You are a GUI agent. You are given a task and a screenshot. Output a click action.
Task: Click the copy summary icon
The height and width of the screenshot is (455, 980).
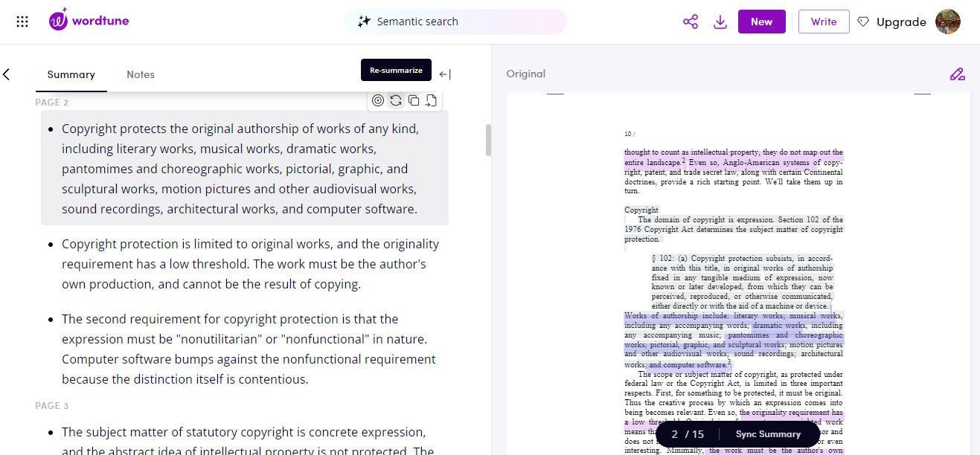(x=414, y=100)
